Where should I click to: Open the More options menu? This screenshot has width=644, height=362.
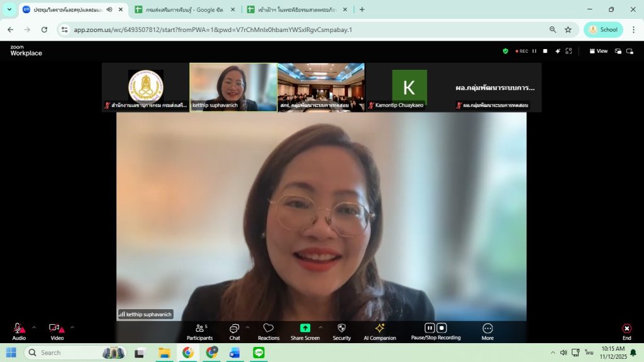pyautogui.click(x=487, y=331)
